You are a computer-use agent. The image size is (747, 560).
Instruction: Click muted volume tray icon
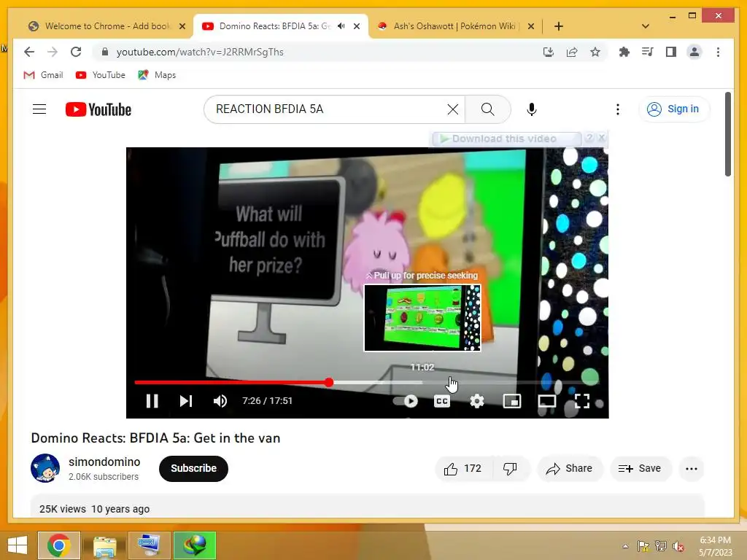pyautogui.click(x=678, y=546)
